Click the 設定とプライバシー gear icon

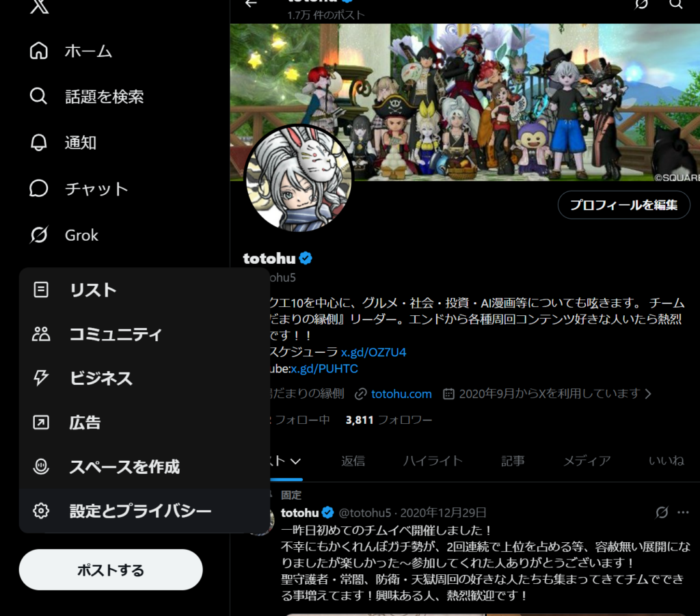(41, 511)
